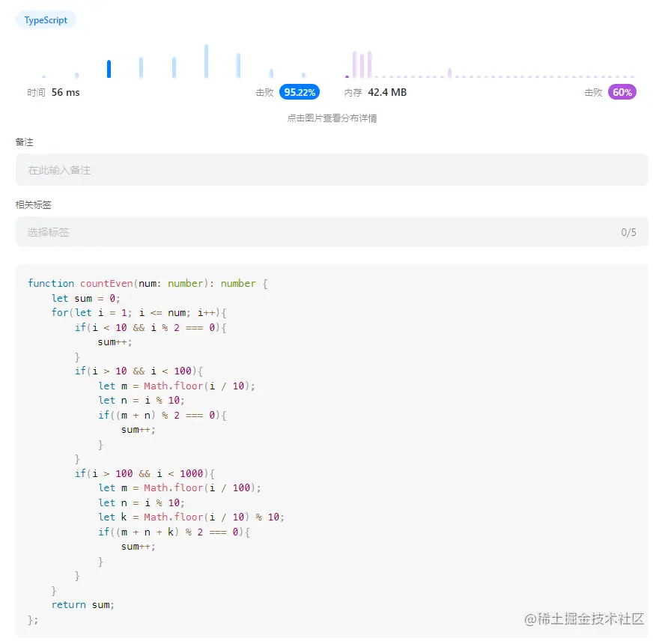
Task: Focus the 在此输入备注 notes input field
Action: click(332, 170)
